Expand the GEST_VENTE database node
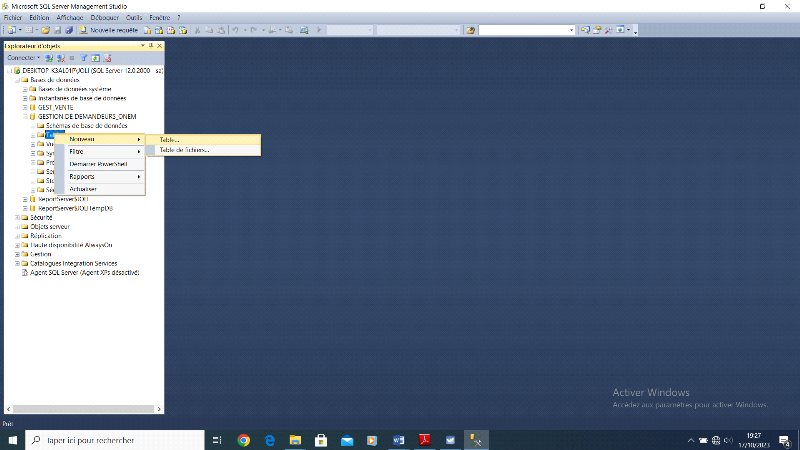 point(25,108)
